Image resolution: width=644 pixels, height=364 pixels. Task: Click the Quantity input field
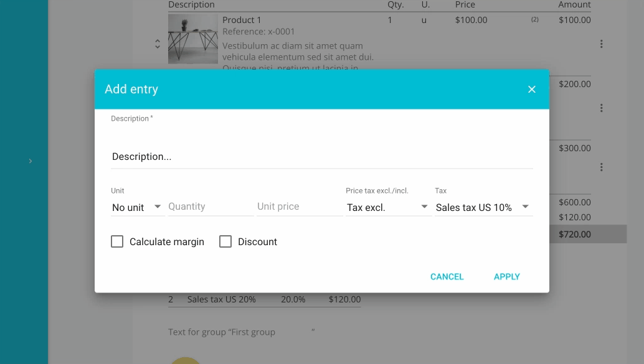[211, 207]
